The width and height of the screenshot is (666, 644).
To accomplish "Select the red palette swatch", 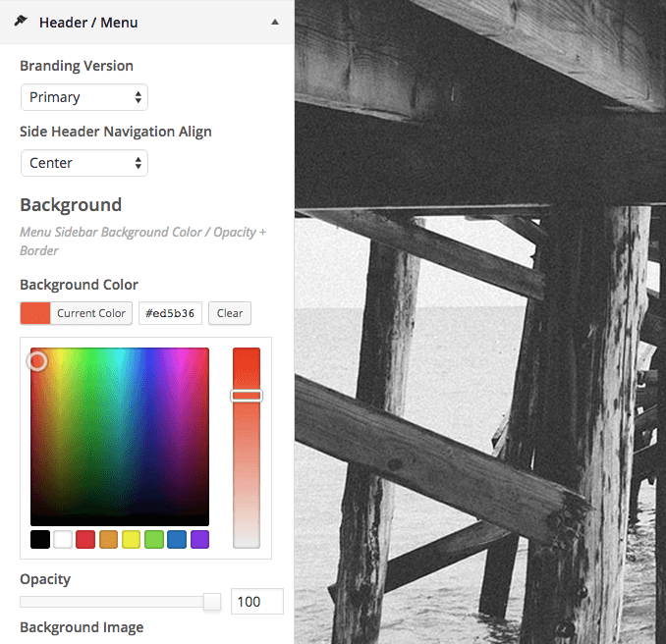I will pos(85,540).
